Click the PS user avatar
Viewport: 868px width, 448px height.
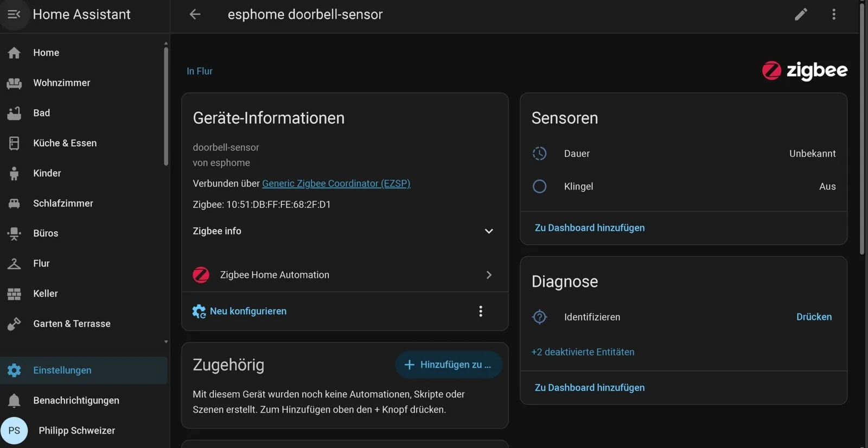coord(14,431)
